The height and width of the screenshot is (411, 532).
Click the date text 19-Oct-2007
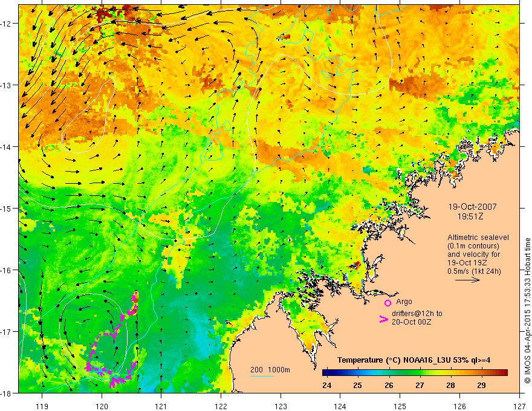472,207
